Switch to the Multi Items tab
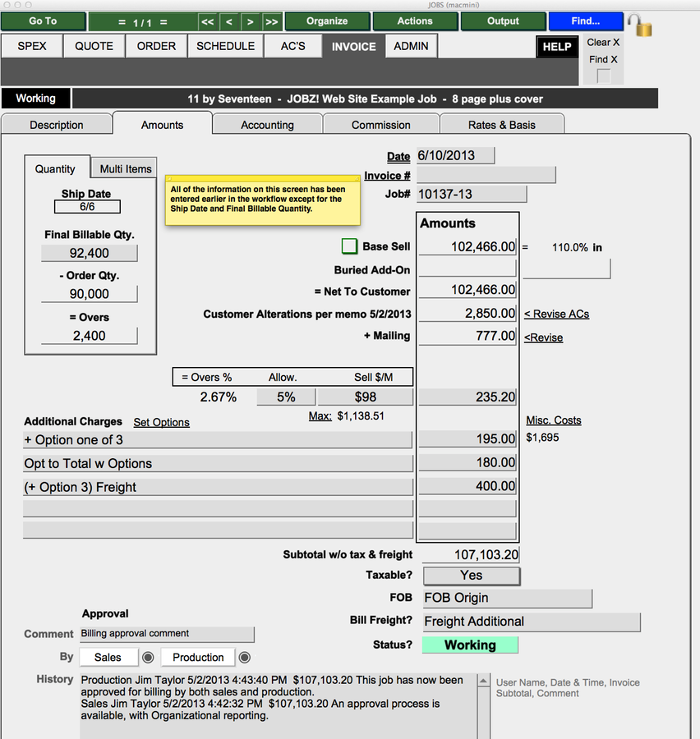Screen dimensions: 700x739 point(124,168)
